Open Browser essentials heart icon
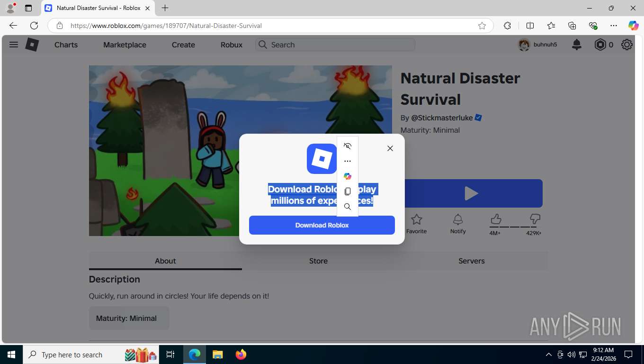 tap(593, 26)
